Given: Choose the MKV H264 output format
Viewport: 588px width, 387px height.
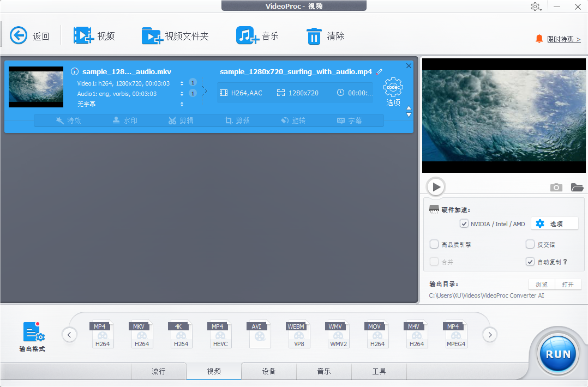Looking at the screenshot, I should click(141, 334).
